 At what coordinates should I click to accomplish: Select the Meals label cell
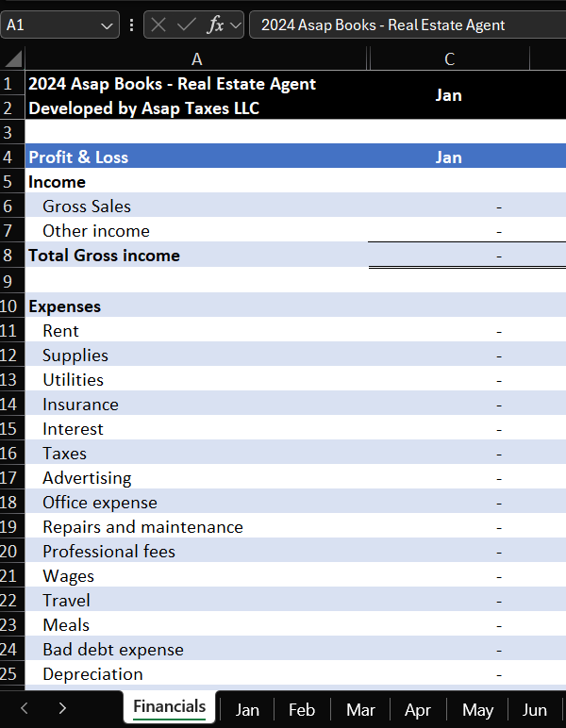click(x=196, y=625)
